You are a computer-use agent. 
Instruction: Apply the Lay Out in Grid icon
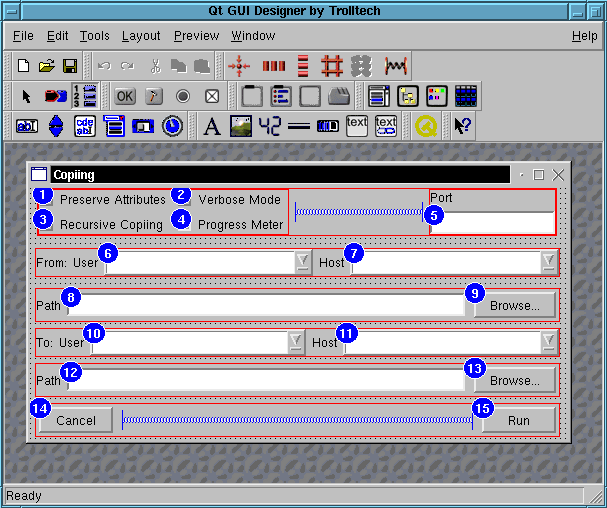click(x=332, y=66)
